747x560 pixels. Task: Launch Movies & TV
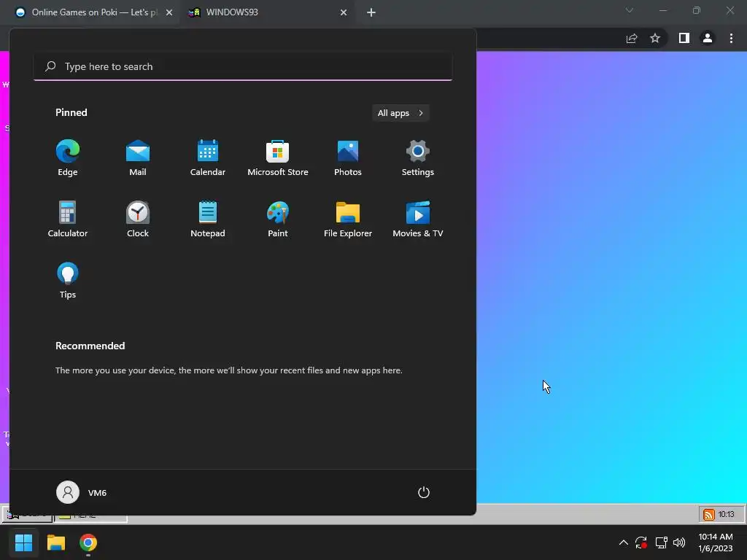click(418, 219)
